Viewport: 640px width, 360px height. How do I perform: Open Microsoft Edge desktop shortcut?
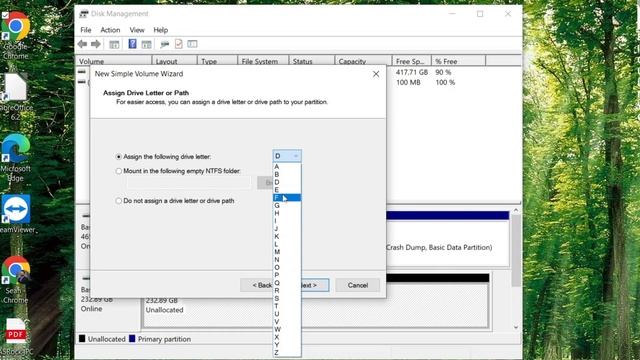pyautogui.click(x=16, y=158)
